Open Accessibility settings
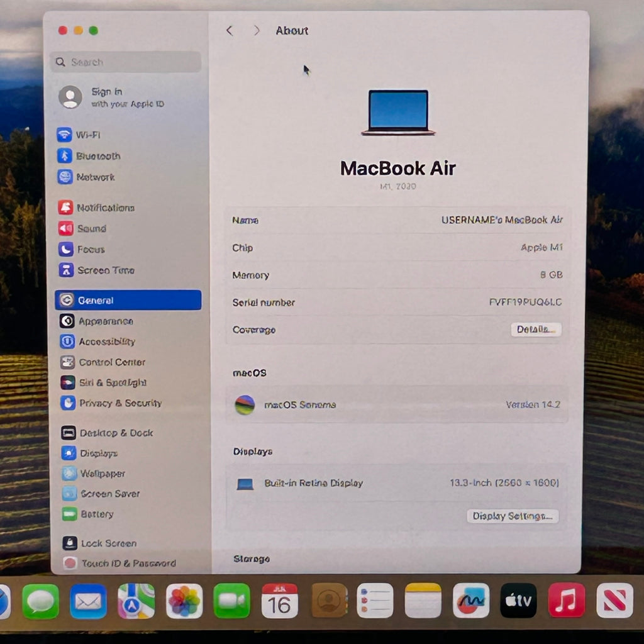The width and height of the screenshot is (644, 644). [x=97, y=341]
